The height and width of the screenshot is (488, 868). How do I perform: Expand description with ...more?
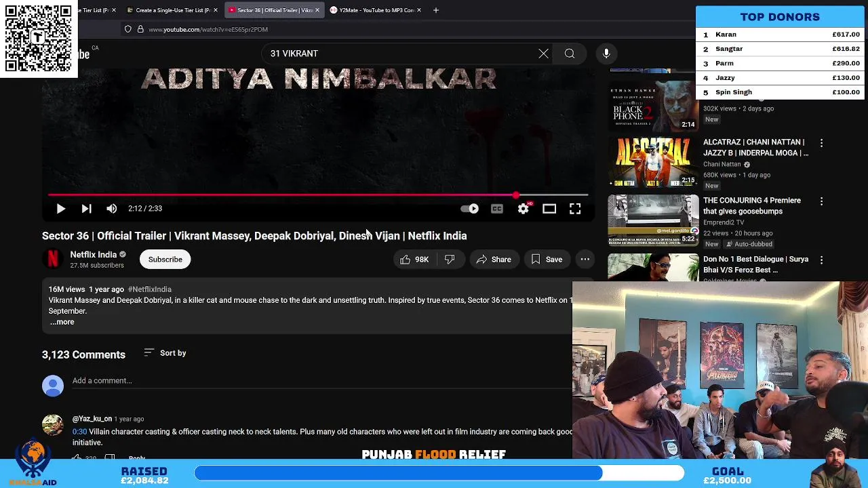[62, 322]
